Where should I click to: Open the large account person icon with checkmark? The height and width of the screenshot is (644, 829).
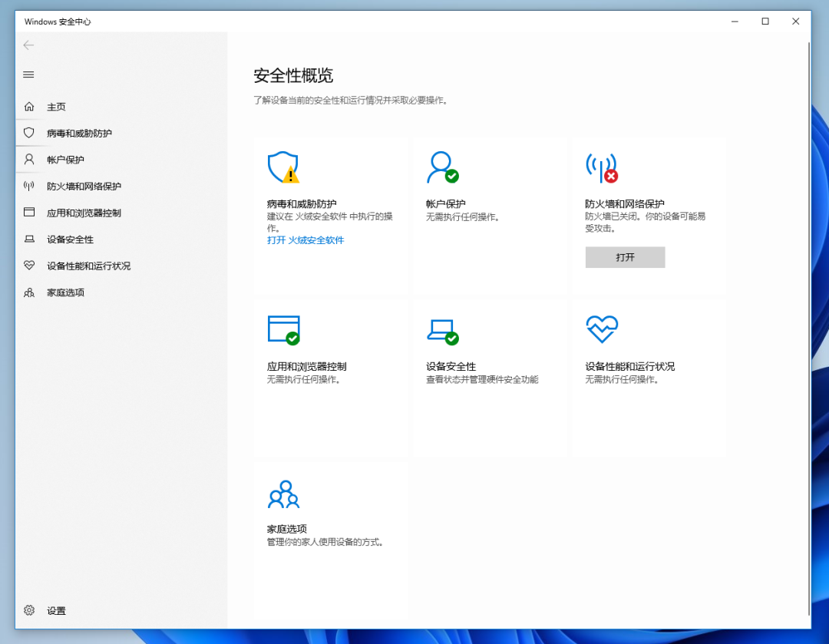[x=443, y=167]
